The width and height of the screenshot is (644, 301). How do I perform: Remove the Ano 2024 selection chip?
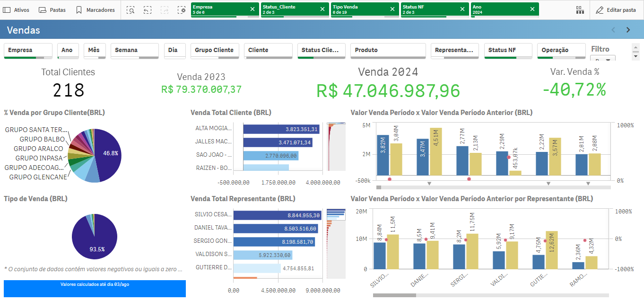(x=532, y=9)
